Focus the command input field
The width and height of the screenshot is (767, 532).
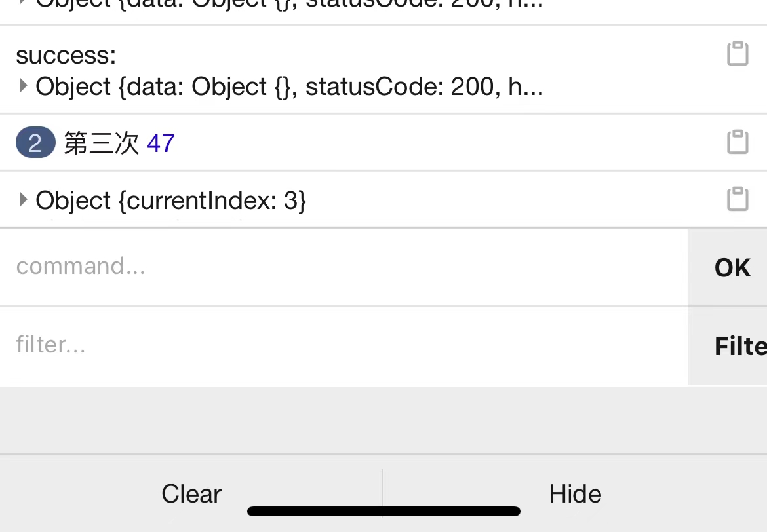344,267
